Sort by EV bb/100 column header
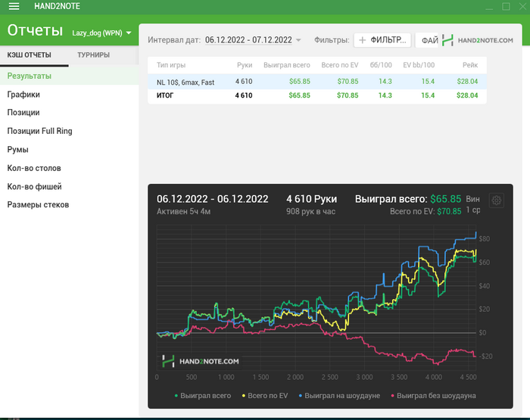The image size is (530, 420). pyautogui.click(x=419, y=65)
